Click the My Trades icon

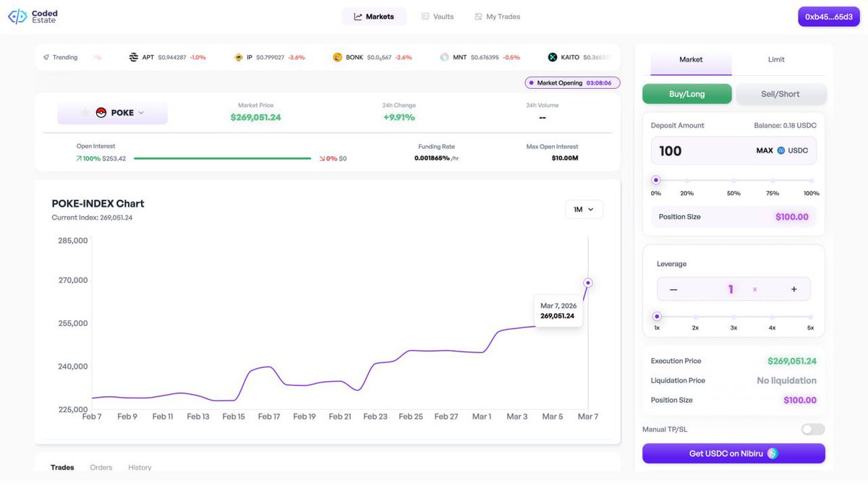click(478, 17)
